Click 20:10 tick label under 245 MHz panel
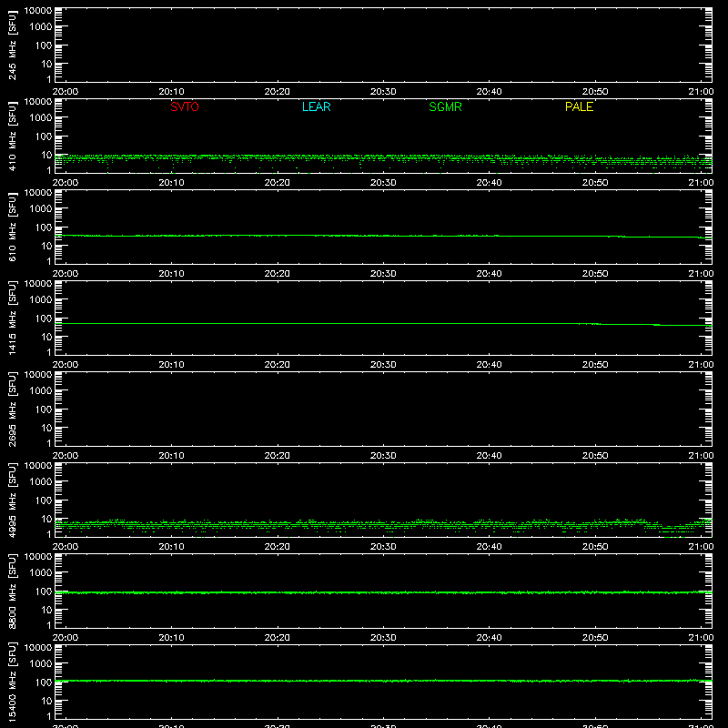728x728 pixels. click(171, 92)
